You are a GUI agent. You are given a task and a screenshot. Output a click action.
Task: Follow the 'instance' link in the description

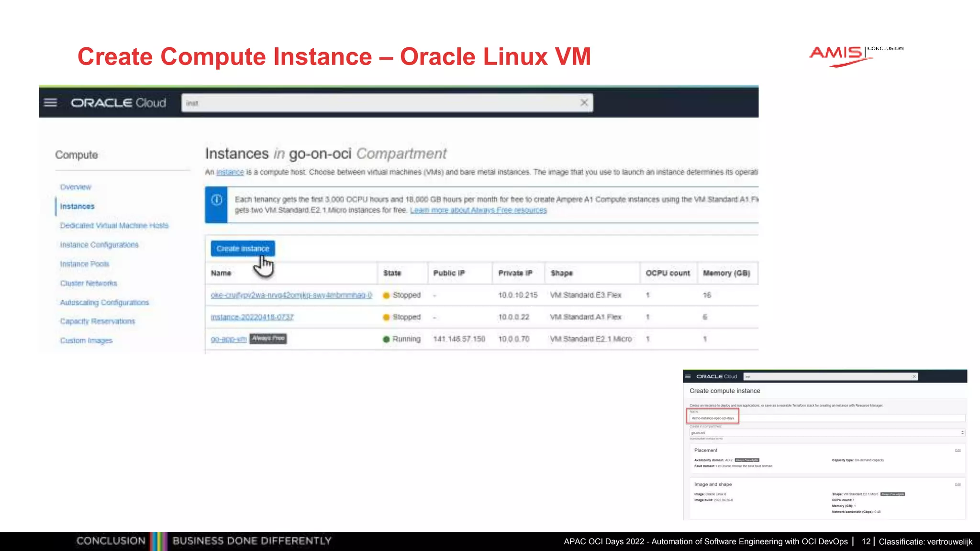coord(230,172)
